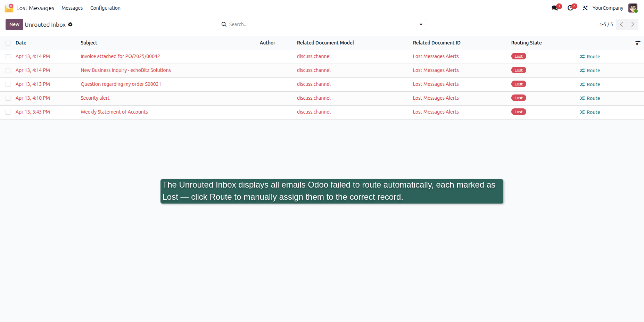Sort by the Author column header
Image resolution: width=644 pixels, height=322 pixels.
(x=267, y=43)
